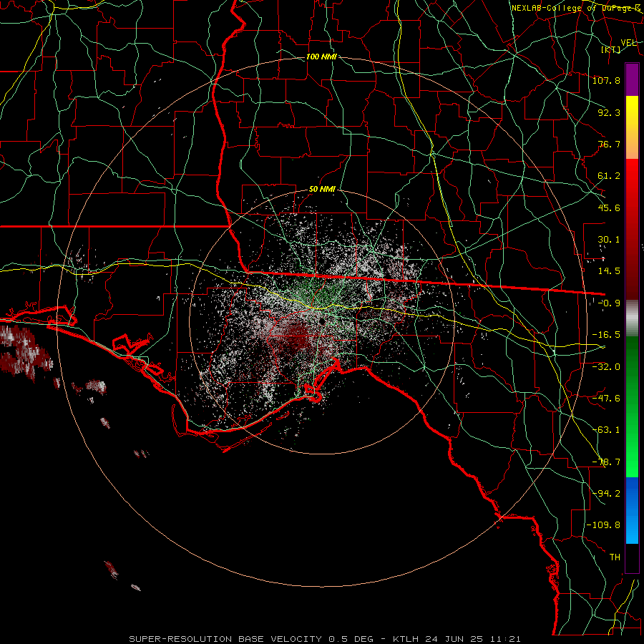The image size is (644, 644).
Task: Click the VEL legend heading
Action: (628, 43)
